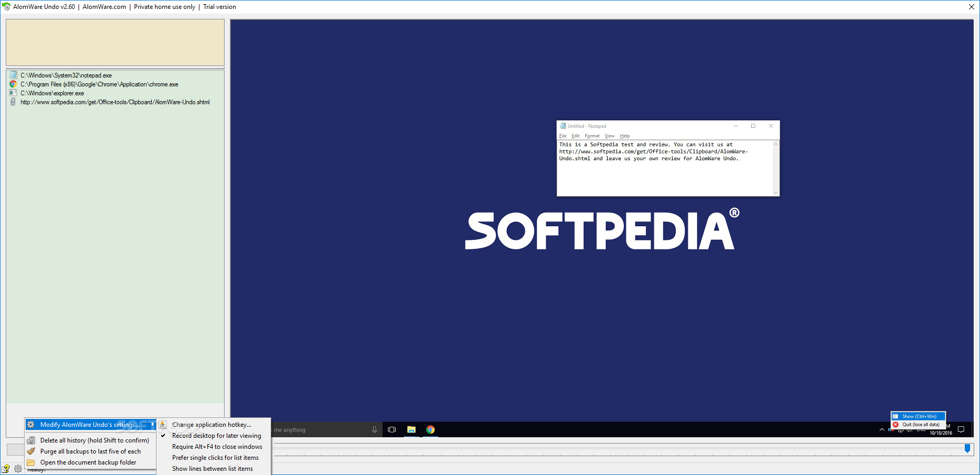Screen dimensions: 980x475
Task: Click AlomWare Undo title bar logo icon
Action: 6,7
